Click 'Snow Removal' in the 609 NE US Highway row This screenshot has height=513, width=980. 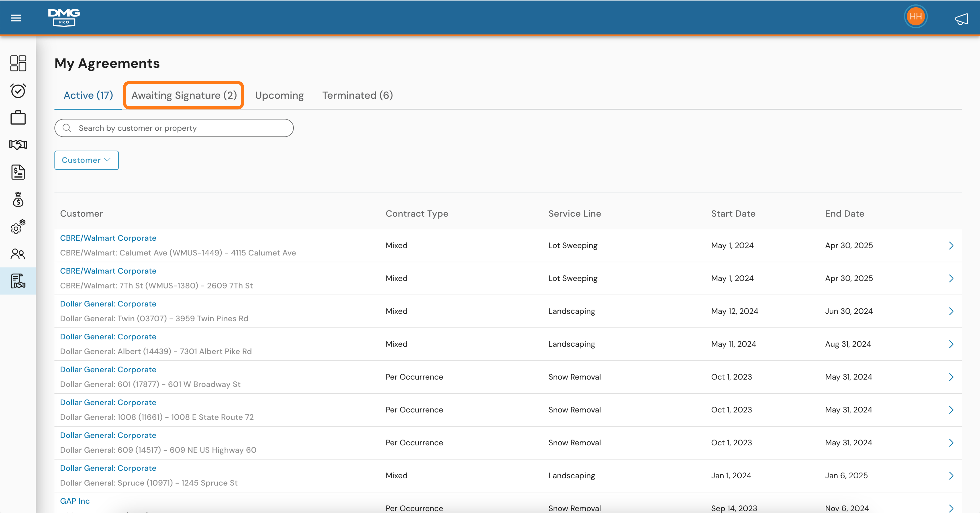tap(574, 443)
